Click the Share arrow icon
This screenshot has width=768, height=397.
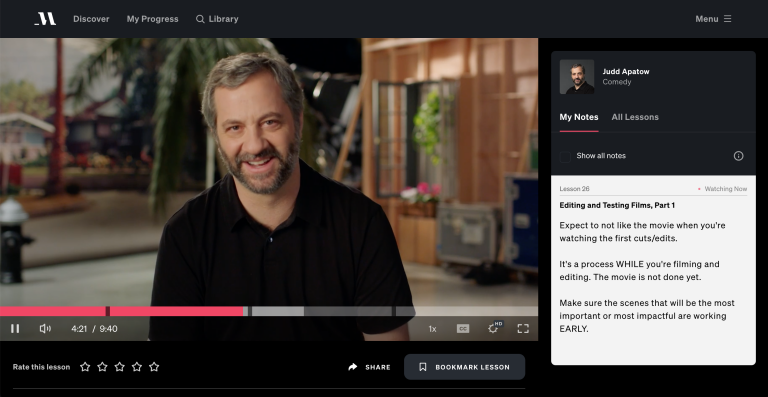[353, 367]
